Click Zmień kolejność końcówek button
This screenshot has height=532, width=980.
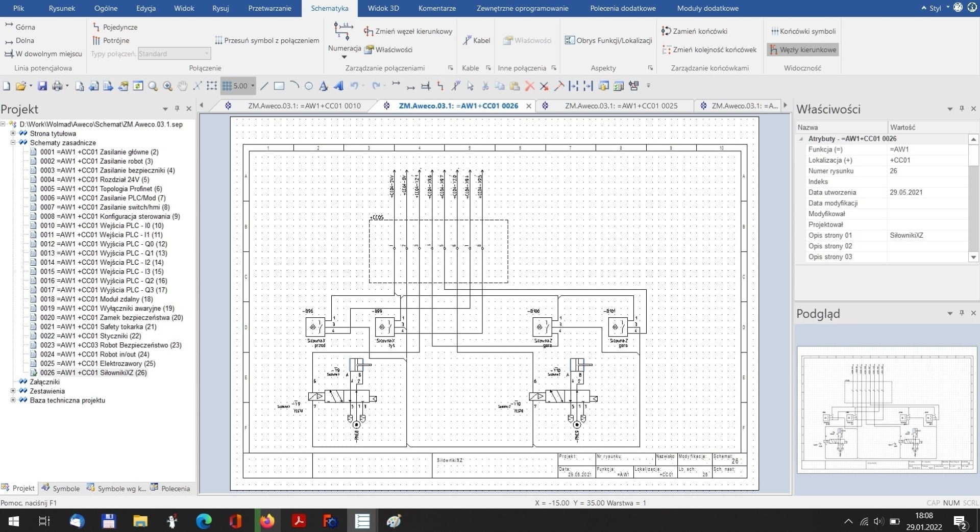coord(709,49)
